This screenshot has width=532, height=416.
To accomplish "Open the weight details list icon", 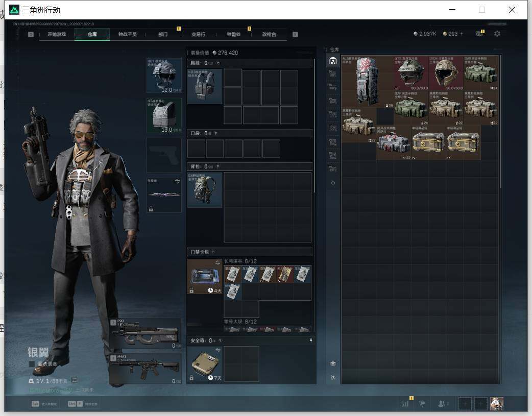I will [75, 380].
